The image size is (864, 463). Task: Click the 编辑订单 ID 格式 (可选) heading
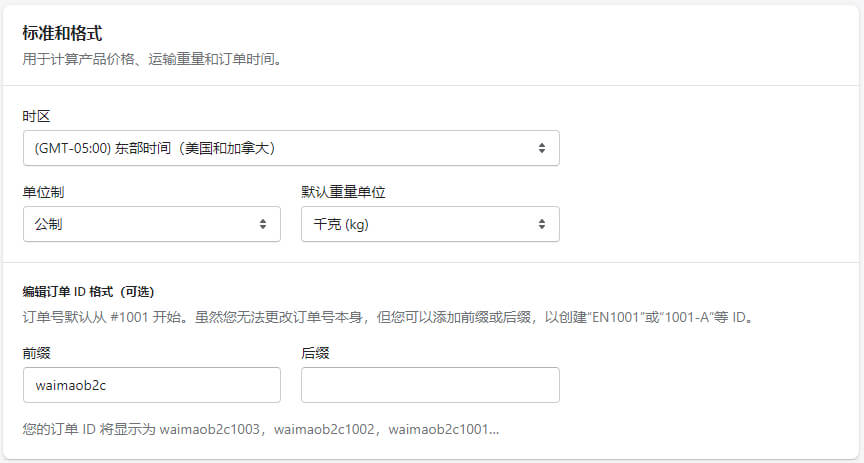coord(88,292)
